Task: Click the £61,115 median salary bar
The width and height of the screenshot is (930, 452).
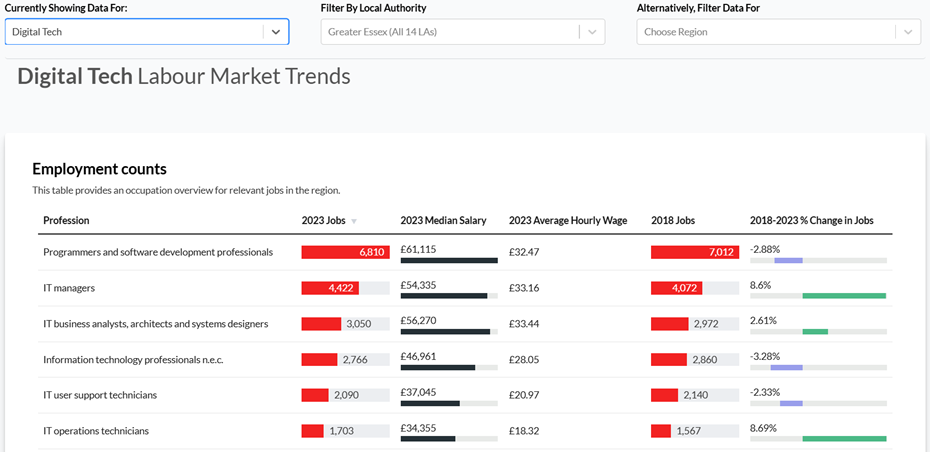Action: [448, 260]
